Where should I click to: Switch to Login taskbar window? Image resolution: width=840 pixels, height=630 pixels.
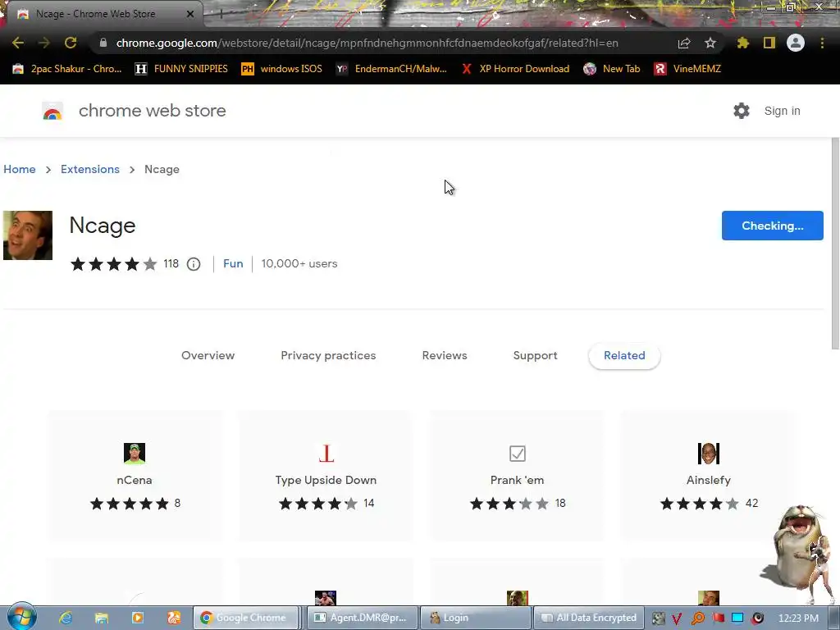[475, 618]
